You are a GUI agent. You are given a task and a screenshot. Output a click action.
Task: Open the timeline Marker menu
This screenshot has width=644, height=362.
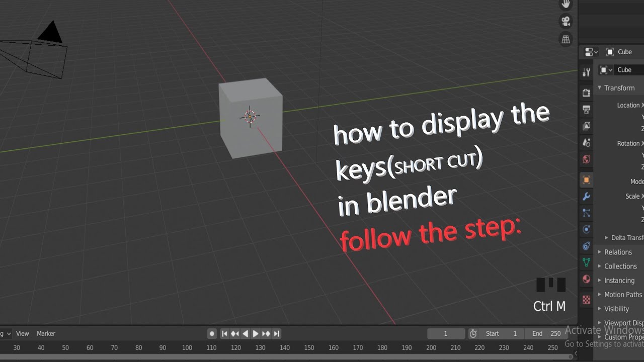point(46,333)
